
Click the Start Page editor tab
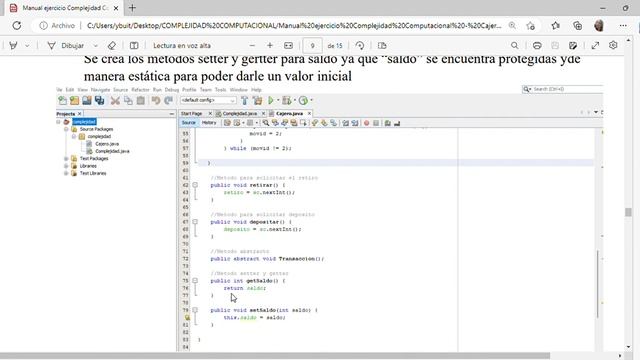192,113
